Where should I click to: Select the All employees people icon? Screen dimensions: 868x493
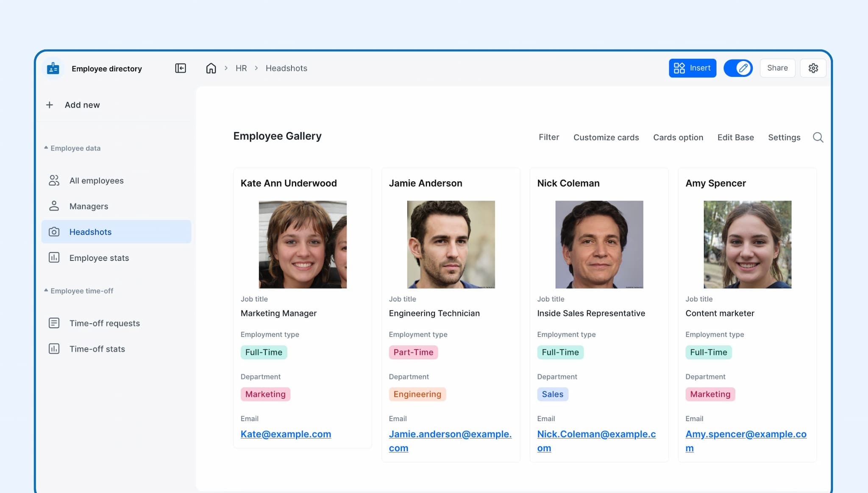(54, 180)
